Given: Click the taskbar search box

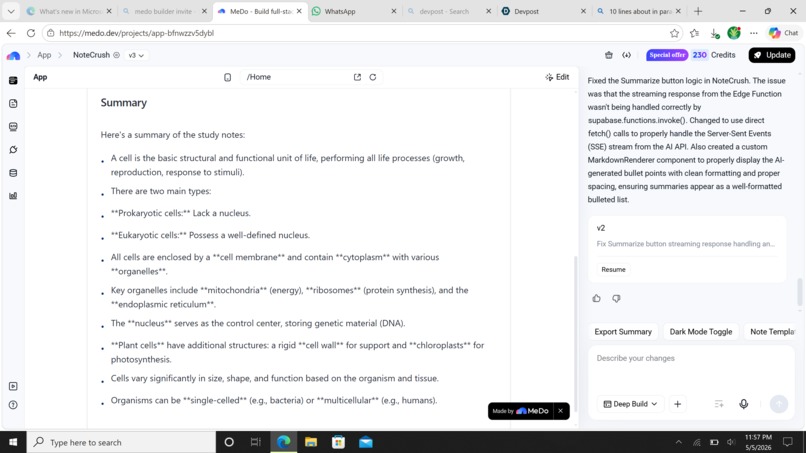Looking at the screenshot, I should click(121, 442).
